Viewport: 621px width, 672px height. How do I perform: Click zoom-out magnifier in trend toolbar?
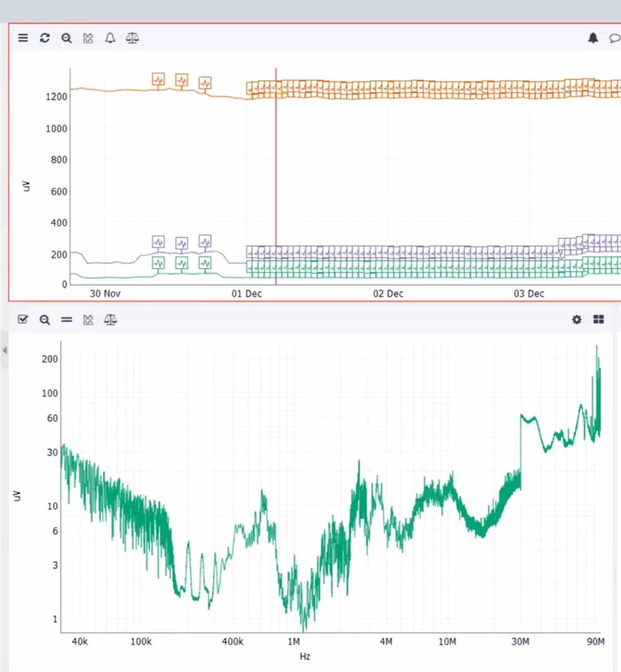point(66,38)
